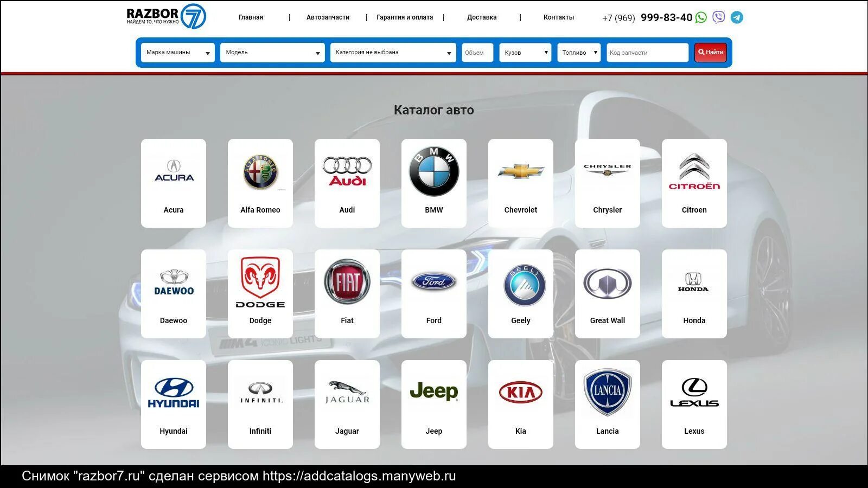Image resolution: width=868 pixels, height=488 pixels.
Task: Choose the Infiniti logo
Action: tap(260, 393)
